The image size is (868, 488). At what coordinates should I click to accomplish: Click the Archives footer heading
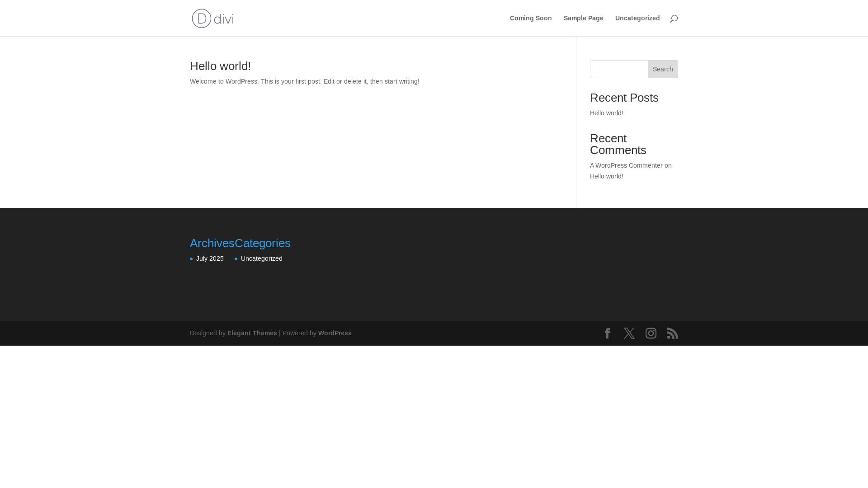(212, 243)
